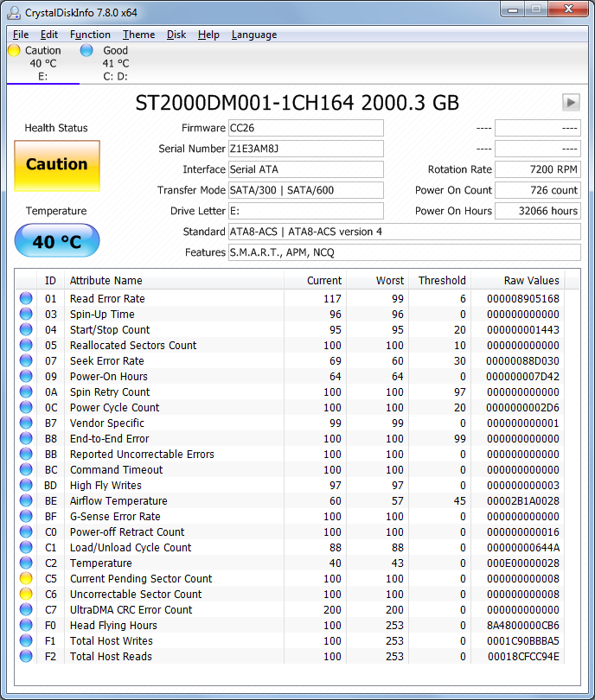Click blue status icon for Total Host Reads
Screen dimensions: 595x700
[x=26, y=656]
